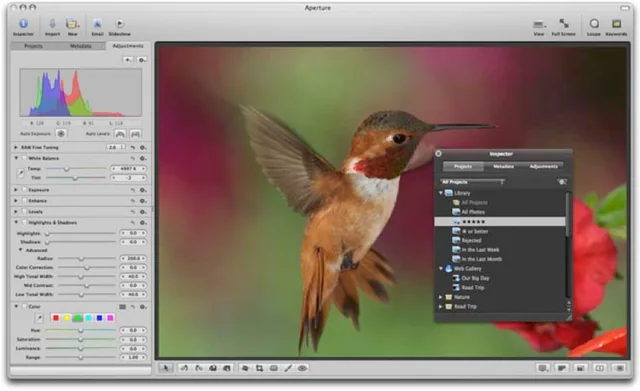
Task: Toggle the Levels checkbox
Action: pos(24,212)
